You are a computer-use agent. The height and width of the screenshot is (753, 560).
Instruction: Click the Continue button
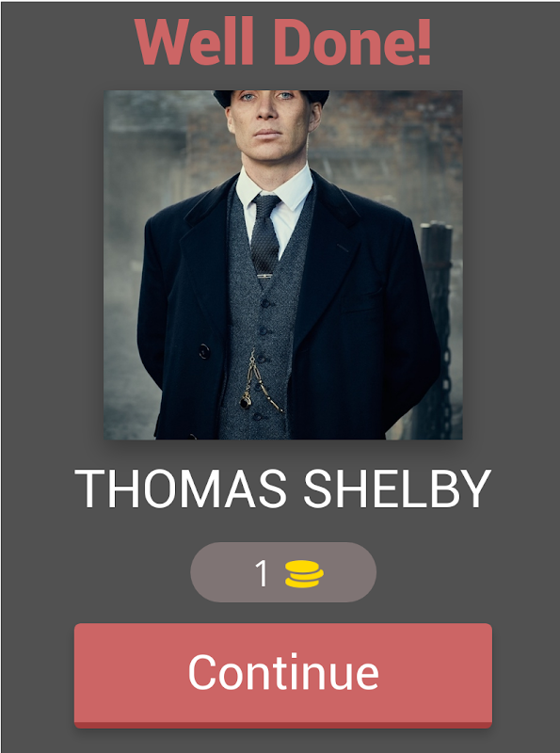(x=283, y=675)
